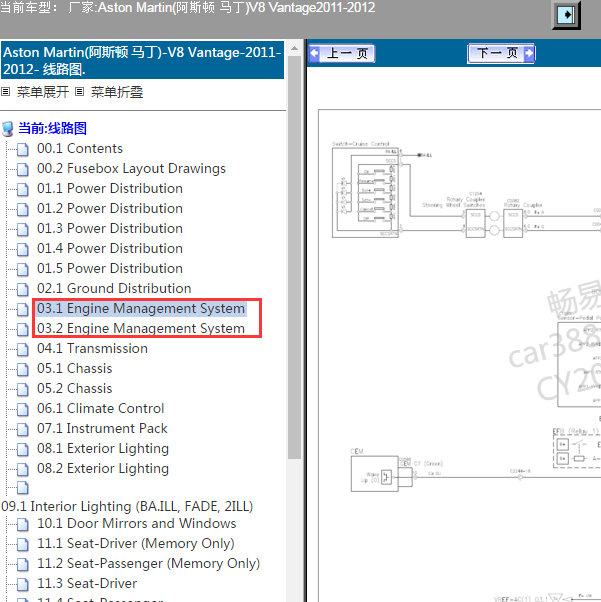Screen dimensions: 601x602
Task: Open 05.2 Chassis diagram
Action: click(x=75, y=389)
